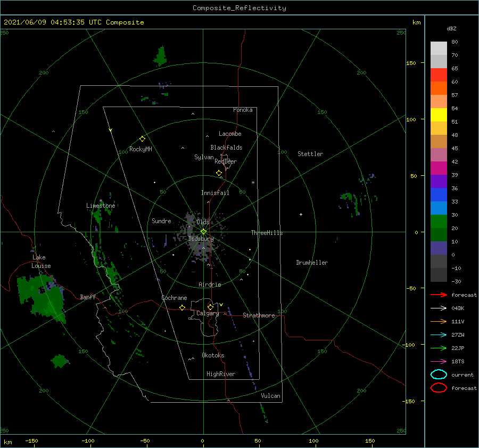
Task: Click the 33 dBZ blue color swatch
Action: [439, 208]
